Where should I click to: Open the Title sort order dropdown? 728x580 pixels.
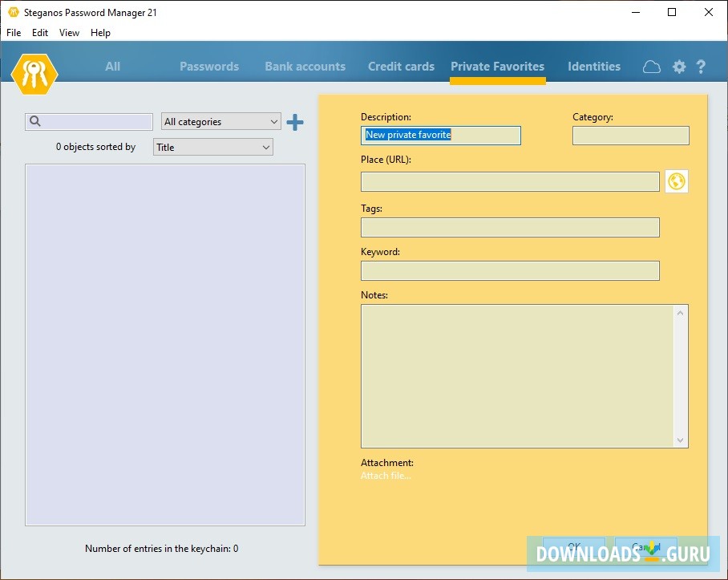pyautogui.click(x=212, y=148)
